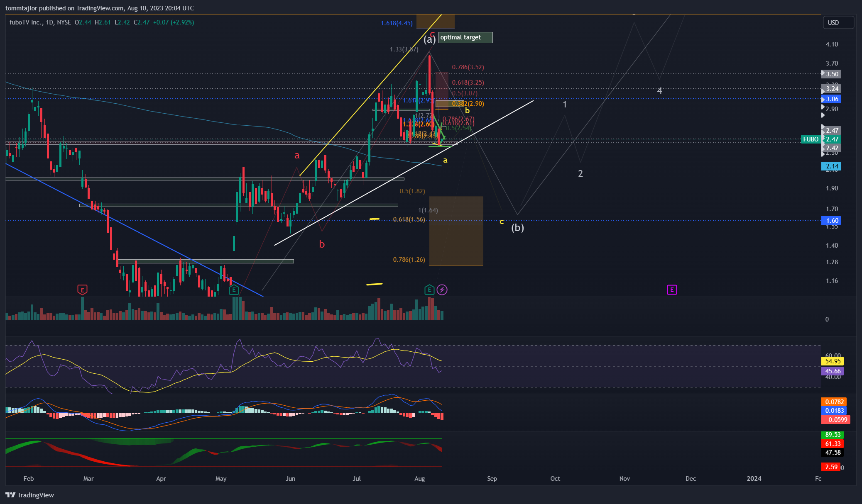This screenshot has height=504, width=862.
Task: Click the red 2.59 indicator value
Action: tap(831, 467)
